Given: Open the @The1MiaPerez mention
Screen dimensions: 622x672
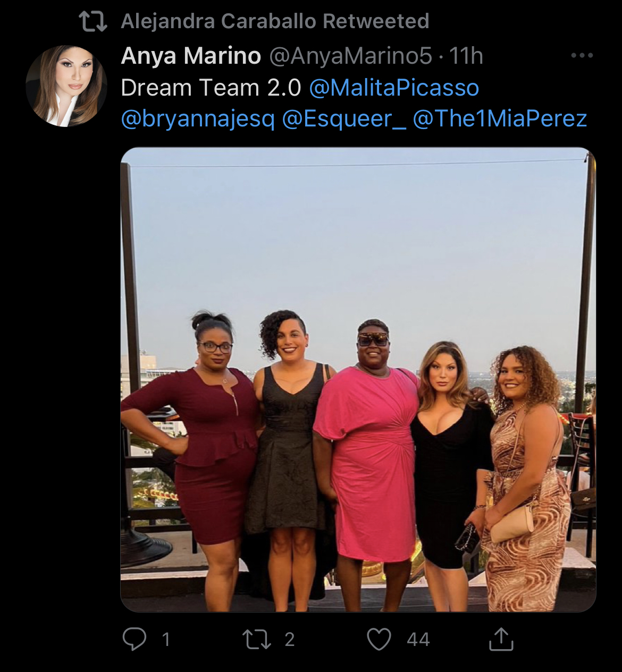Looking at the screenshot, I should coord(500,119).
